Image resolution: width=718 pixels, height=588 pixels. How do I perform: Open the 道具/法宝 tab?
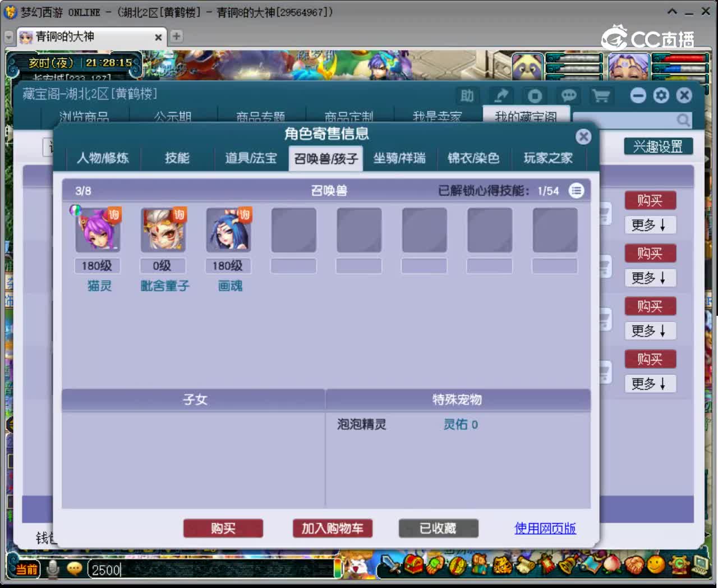251,158
